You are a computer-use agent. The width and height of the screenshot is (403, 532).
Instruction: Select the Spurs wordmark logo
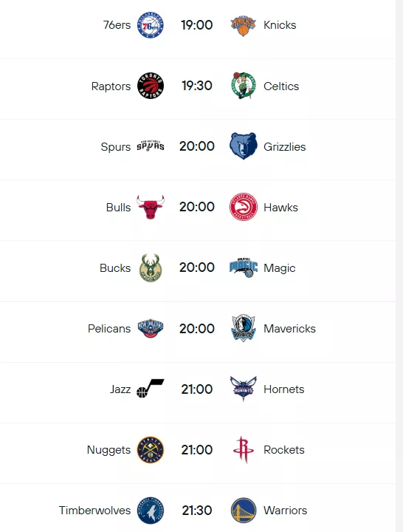(151, 146)
